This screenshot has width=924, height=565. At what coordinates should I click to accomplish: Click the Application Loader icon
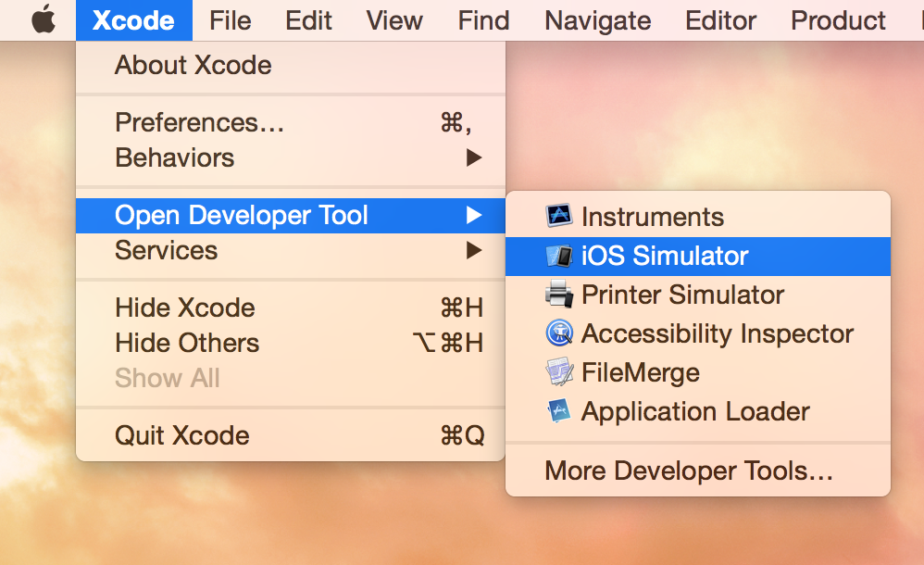(x=559, y=411)
